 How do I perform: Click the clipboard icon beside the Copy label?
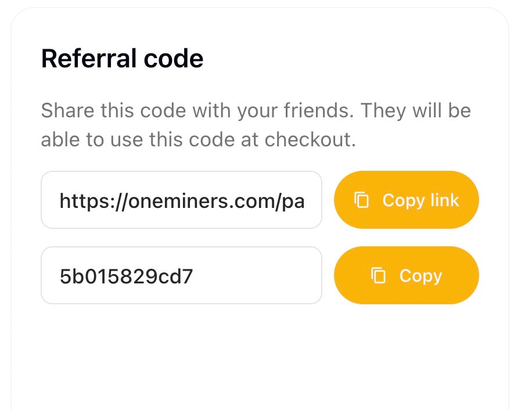tap(379, 275)
